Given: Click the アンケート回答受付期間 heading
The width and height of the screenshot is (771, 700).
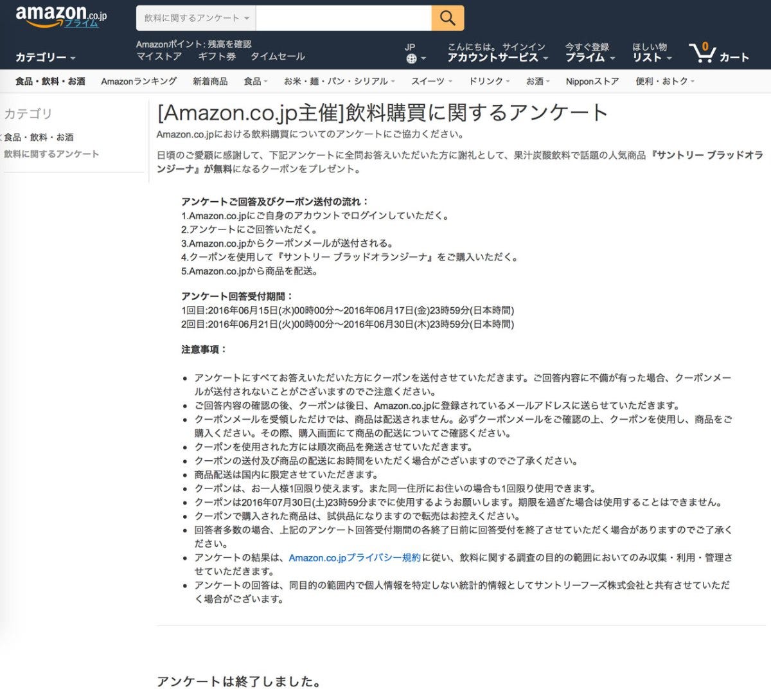Looking at the screenshot, I should point(237,296).
